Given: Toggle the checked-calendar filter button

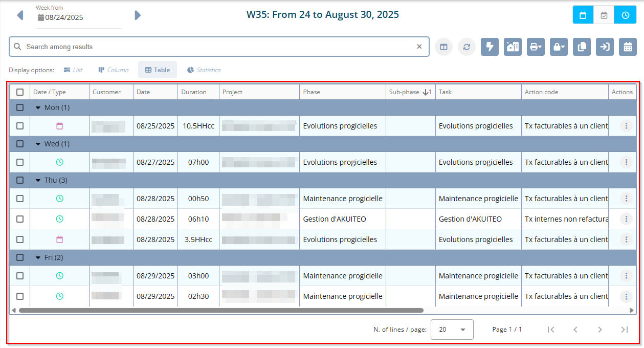Looking at the screenshot, I should [x=604, y=15].
